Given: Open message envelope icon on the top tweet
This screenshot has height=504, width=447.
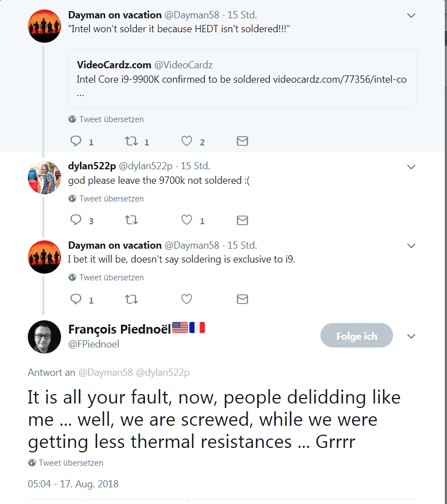Looking at the screenshot, I should pyautogui.click(x=242, y=141).
